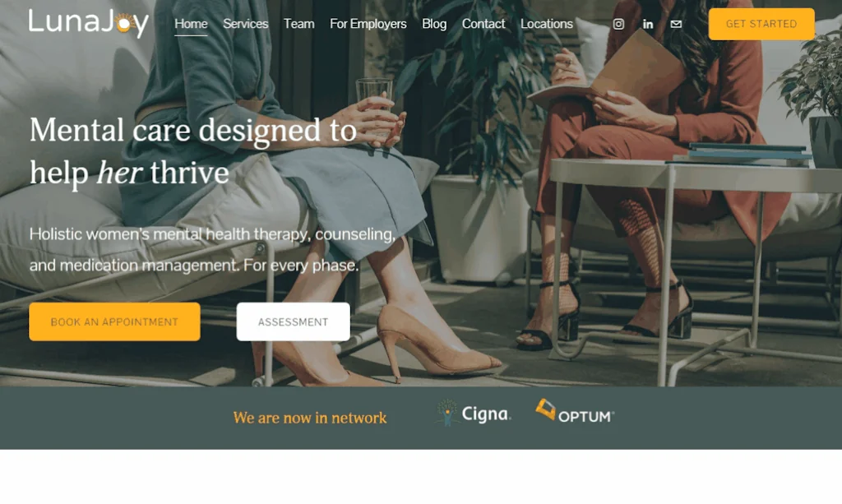
Task: Click the Cigna logo
Action: pyautogui.click(x=473, y=413)
